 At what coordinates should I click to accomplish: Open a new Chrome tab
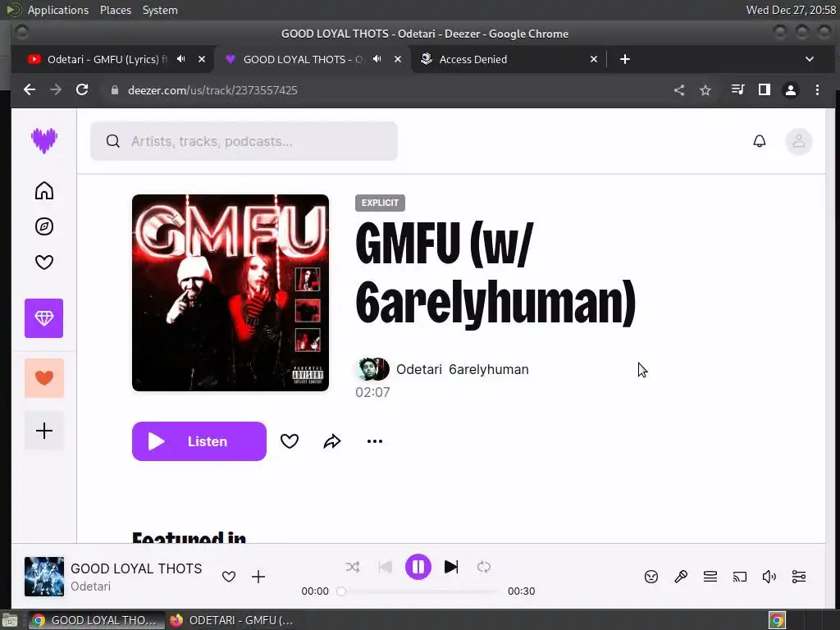pos(624,59)
